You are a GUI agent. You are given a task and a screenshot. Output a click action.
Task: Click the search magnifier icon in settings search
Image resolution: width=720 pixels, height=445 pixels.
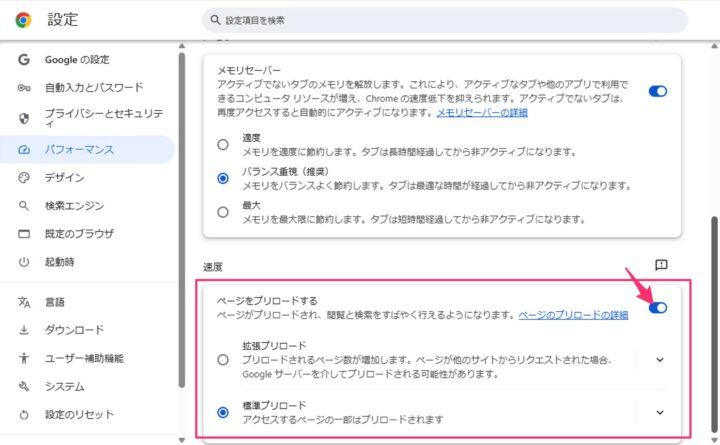tap(215, 20)
